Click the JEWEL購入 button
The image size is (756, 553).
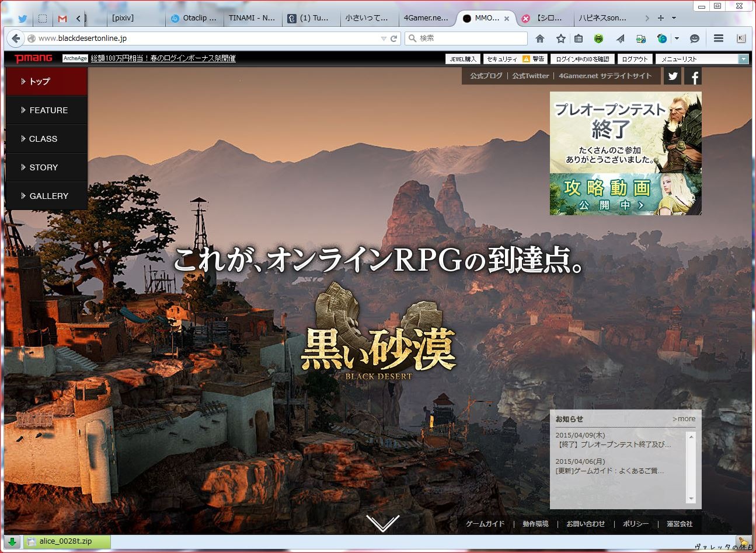[x=463, y=59]
